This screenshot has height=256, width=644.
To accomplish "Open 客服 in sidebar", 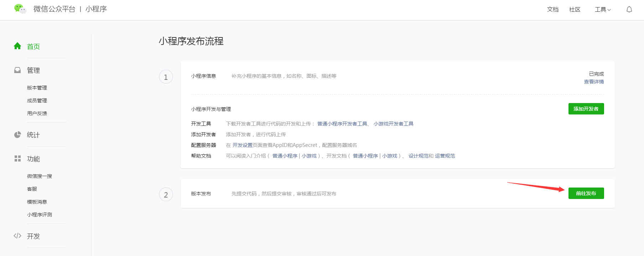I will (x=32, y=189).
